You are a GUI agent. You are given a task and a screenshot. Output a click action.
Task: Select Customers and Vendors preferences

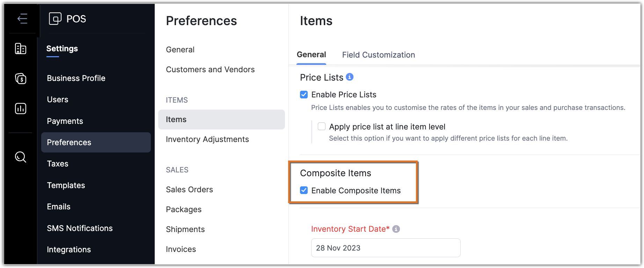tap(210, 69)
